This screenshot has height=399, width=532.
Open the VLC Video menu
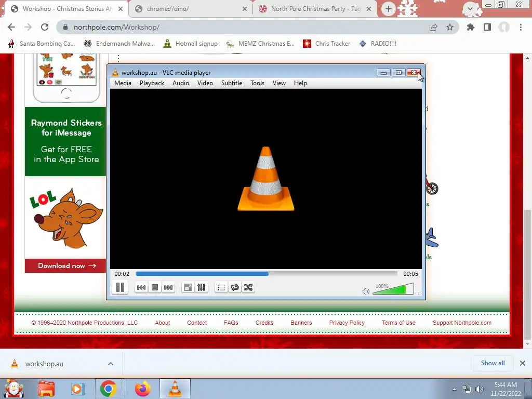tap(205, 83)
